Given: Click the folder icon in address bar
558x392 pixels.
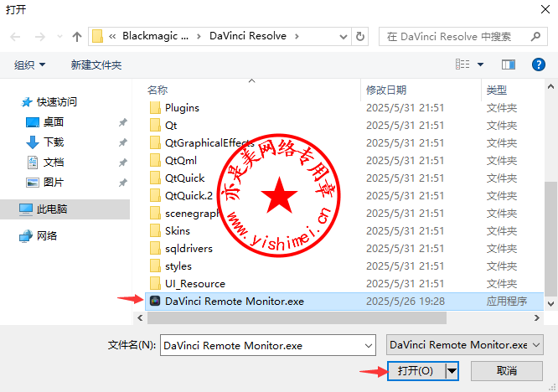Looking at the screenshot, I should (x=97, y=36).
